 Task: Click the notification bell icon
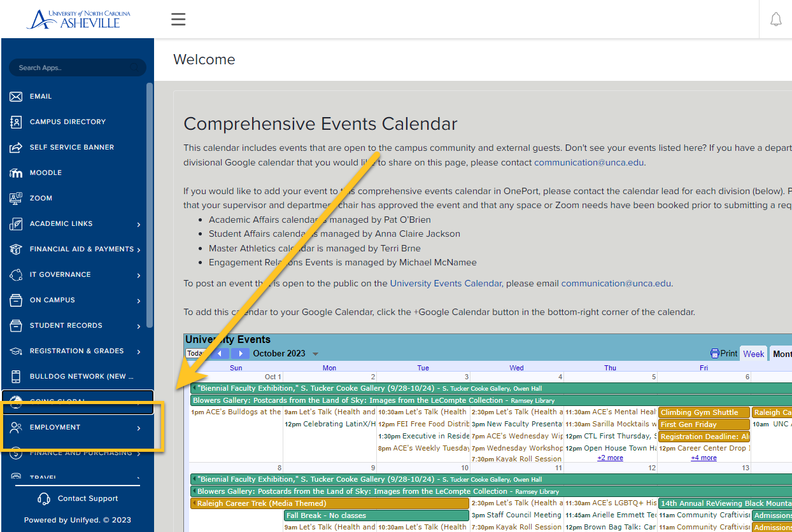[x=775, y=19]
